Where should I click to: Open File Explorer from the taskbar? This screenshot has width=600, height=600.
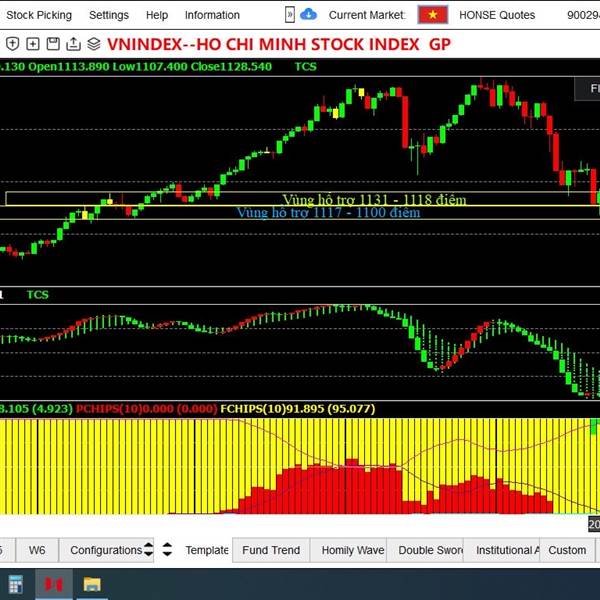point(92,584)
